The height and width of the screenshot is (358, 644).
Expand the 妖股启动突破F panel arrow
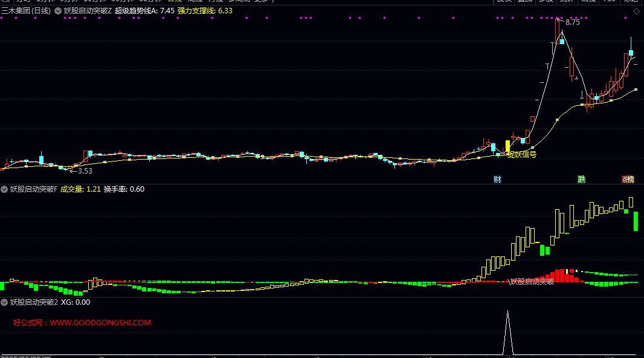point(5,189)
